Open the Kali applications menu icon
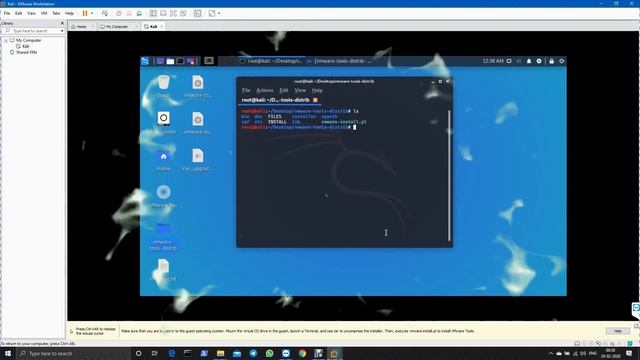640x360 pixels. coord(145,61)
